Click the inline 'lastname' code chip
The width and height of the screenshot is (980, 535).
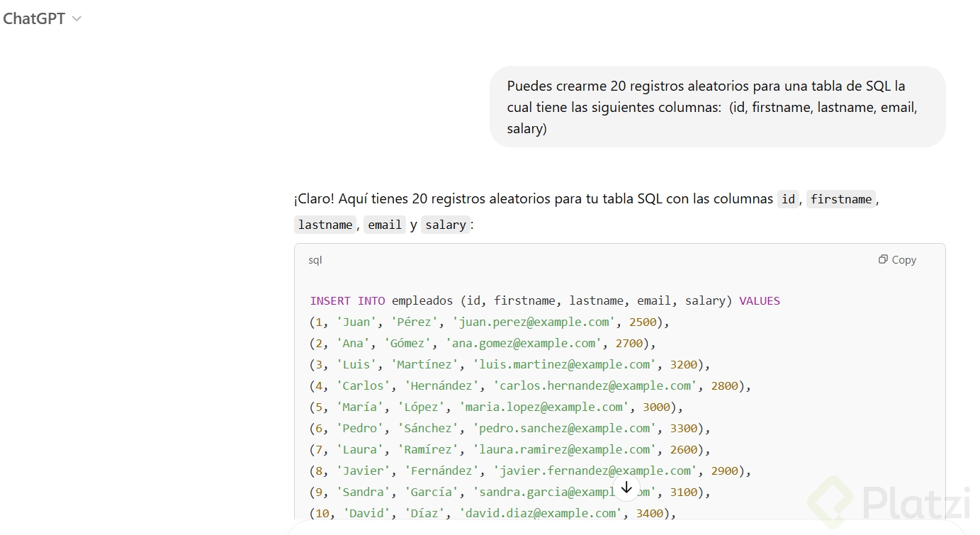(325, 225)
